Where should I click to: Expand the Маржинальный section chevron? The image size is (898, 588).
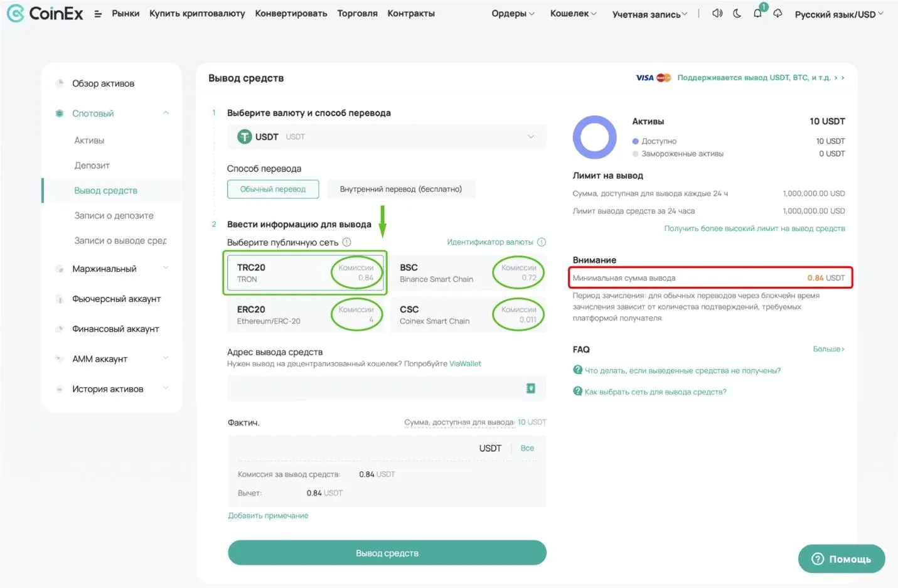tap(166, 268)
